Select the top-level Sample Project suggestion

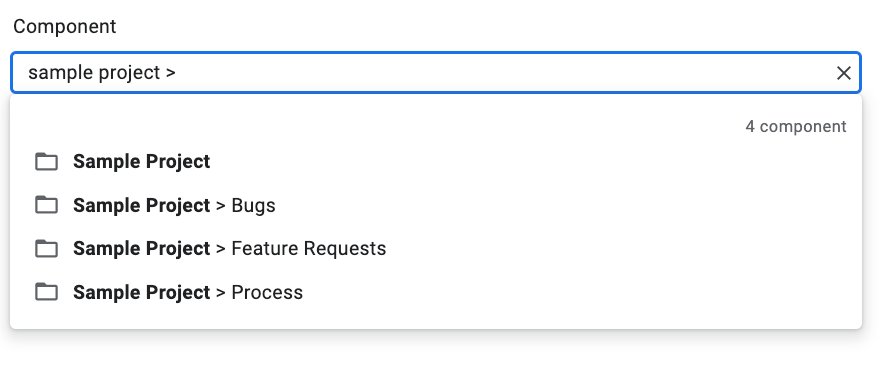[435, 161]
